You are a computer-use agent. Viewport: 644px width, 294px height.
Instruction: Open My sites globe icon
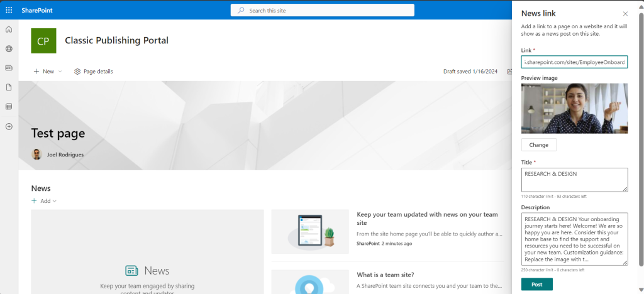9,48
